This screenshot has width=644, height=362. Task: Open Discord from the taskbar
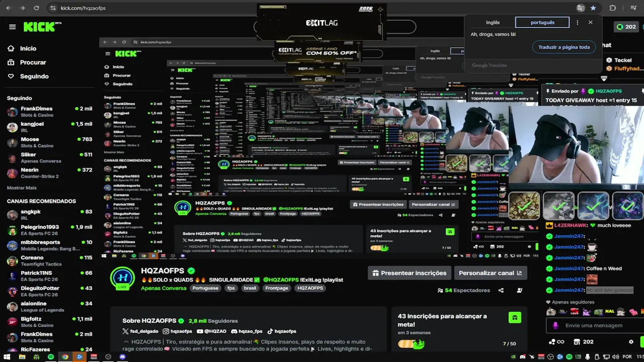pyautogui.click(x=122, y=356)
